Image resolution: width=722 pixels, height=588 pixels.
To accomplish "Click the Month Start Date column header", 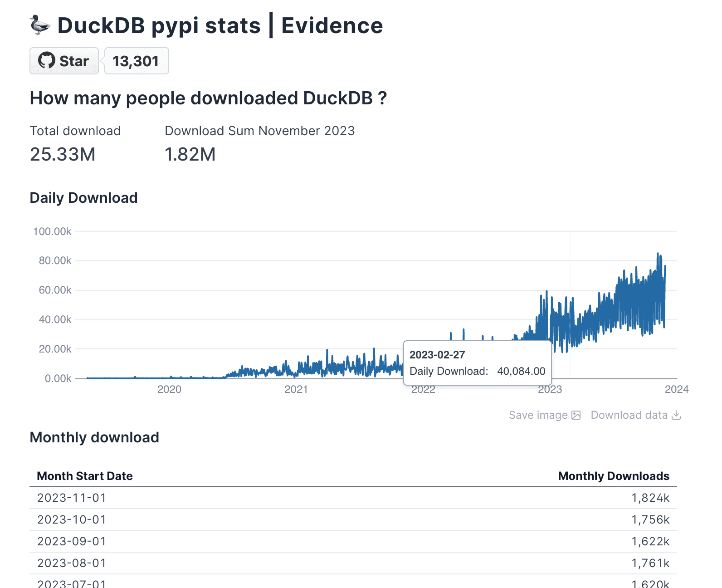I will [x=85, y=476].
